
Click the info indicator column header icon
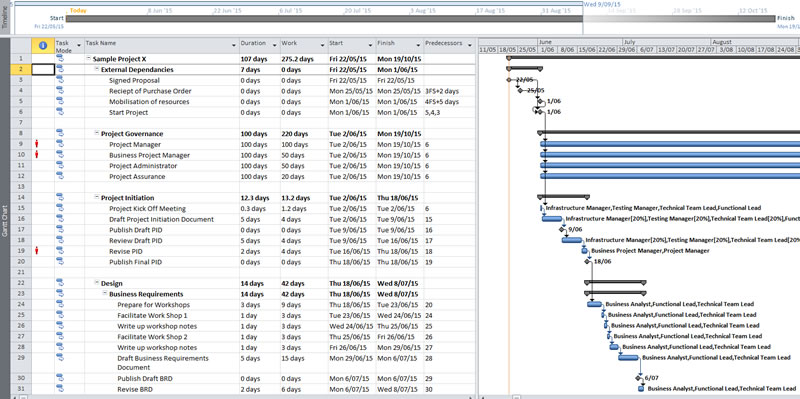(x=43, y=45)
